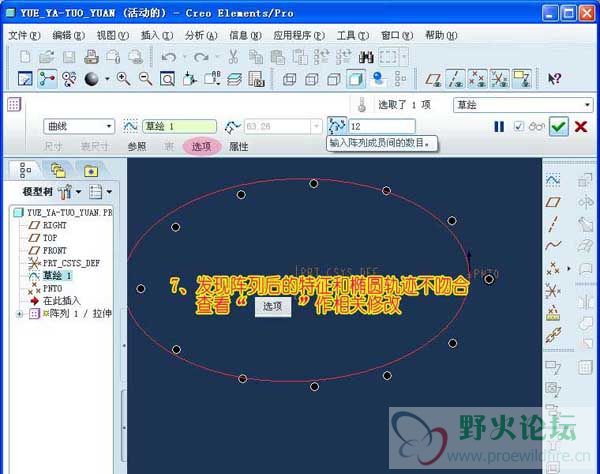The width and height of the screenshot is (600, 474).
Task: Open the 曲线 pattern type dropdown
Action: click(108, 126)
